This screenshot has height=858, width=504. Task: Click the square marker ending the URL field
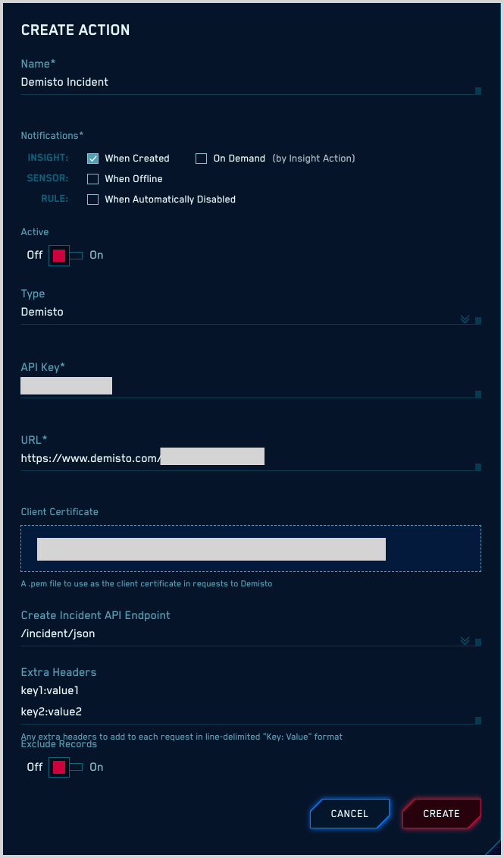coord(478,467)
